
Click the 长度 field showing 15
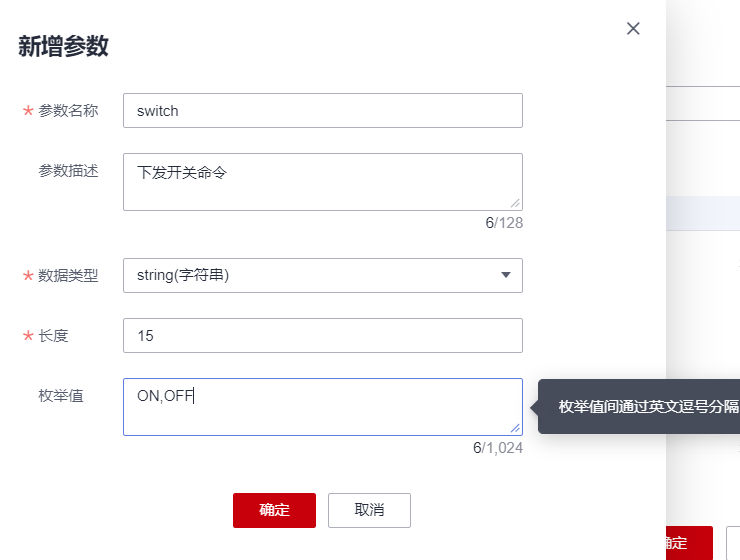point(322,336)
